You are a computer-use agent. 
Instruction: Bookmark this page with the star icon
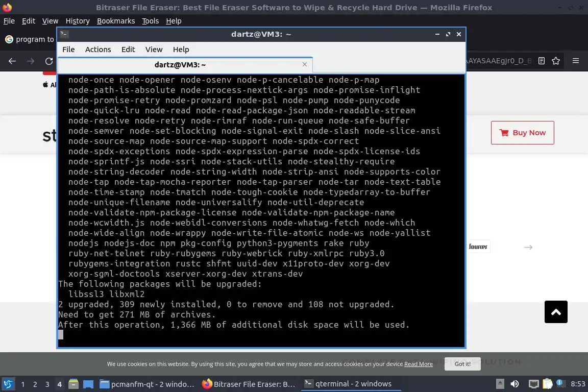(x=556, y=61)
